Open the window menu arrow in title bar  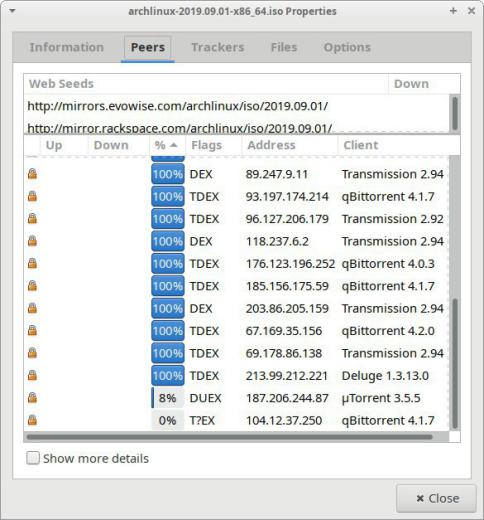point(12,11)
